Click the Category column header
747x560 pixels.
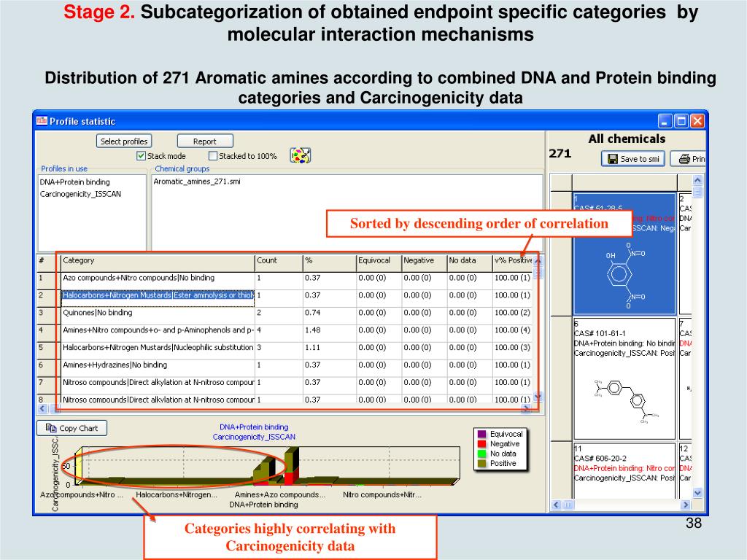157,260
